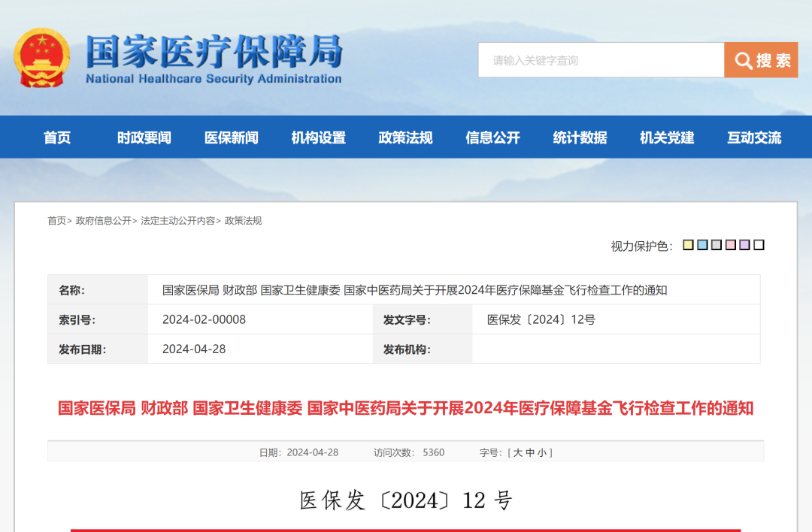Go to 政府信息公开 in the breadcrumb
The width and height of the screenshot is (812, 532).
(104, 221)
